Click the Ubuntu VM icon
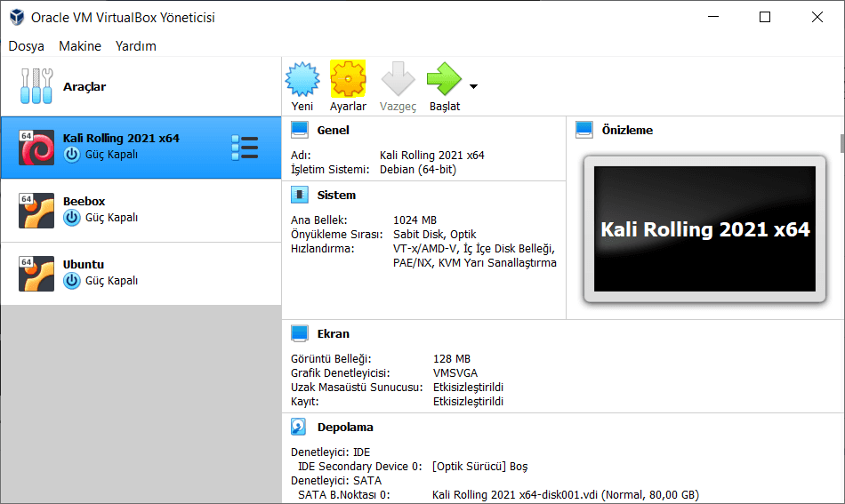Viewport: 845px width, 504px height. pos(36,274)
